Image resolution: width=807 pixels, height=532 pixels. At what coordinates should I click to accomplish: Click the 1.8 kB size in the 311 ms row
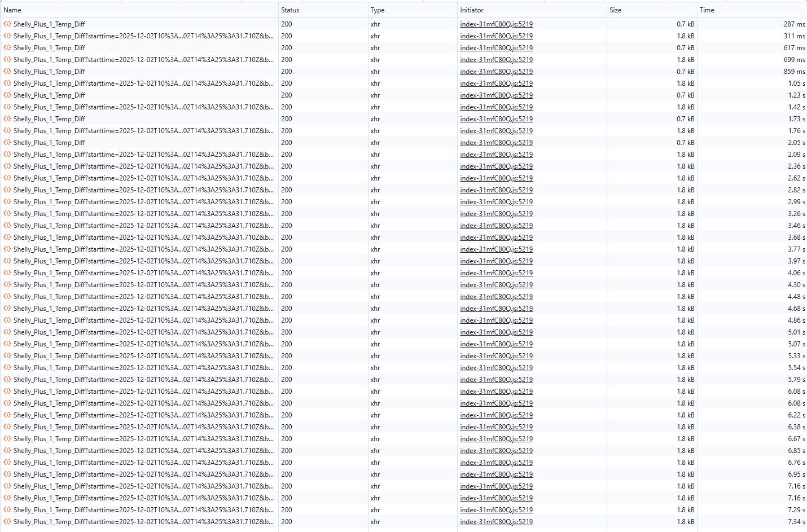[686, 36]
